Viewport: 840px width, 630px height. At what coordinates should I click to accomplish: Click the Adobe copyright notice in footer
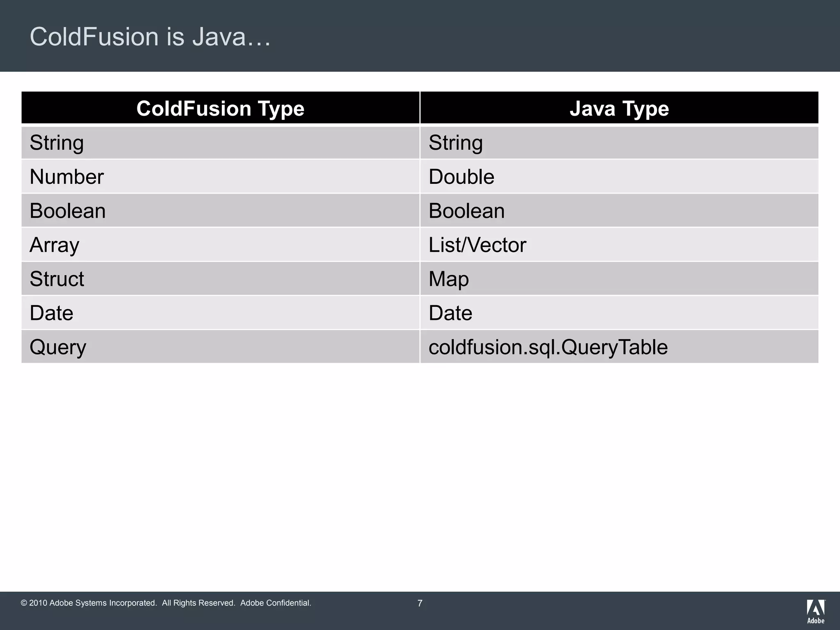click(x=166, y=603)
